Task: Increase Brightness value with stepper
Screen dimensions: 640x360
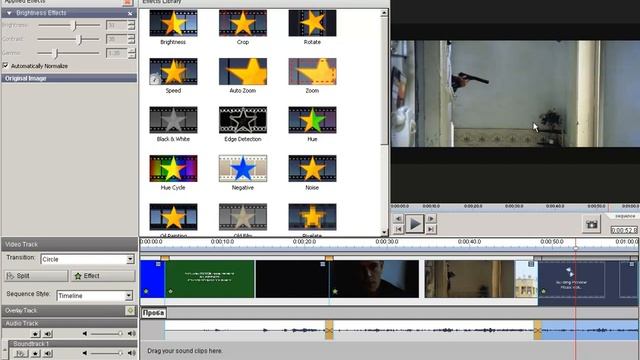Action: pos(131,22)
